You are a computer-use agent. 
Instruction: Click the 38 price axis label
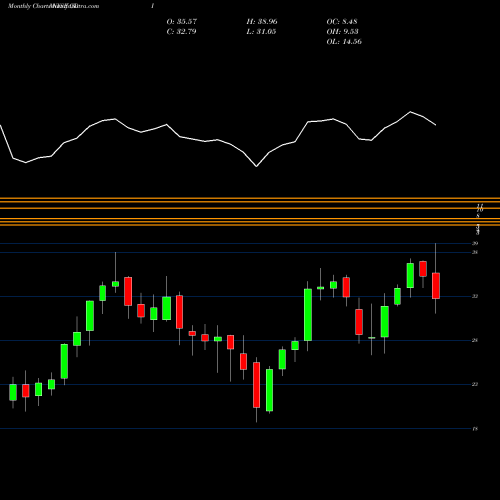475,252
